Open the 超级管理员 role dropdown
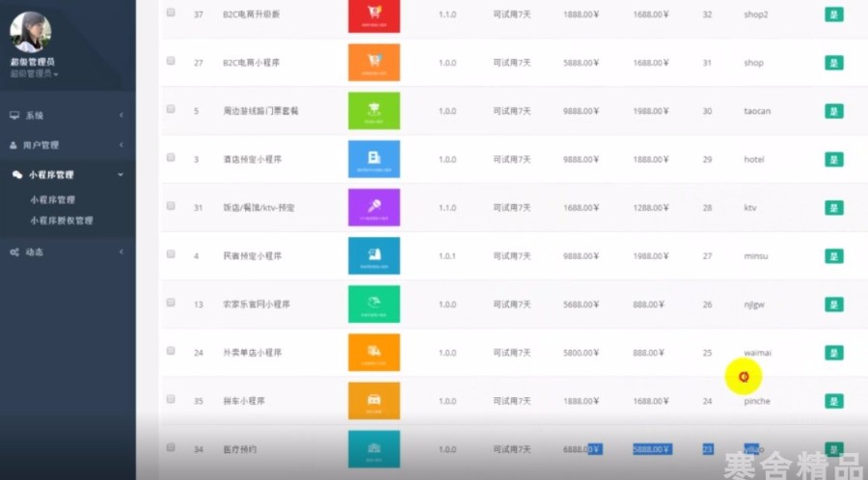The height and width of the screenshot is (480, 868). point(34,73)
